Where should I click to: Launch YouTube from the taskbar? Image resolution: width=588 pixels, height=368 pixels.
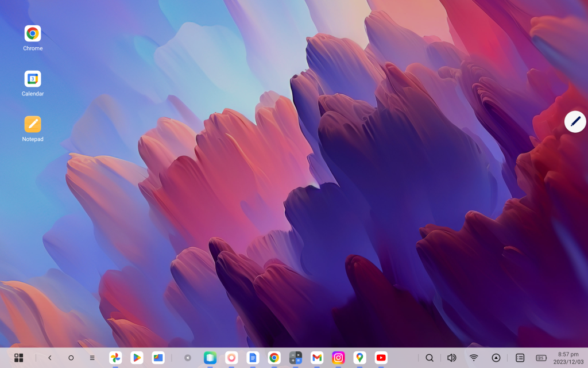point(381,358)
